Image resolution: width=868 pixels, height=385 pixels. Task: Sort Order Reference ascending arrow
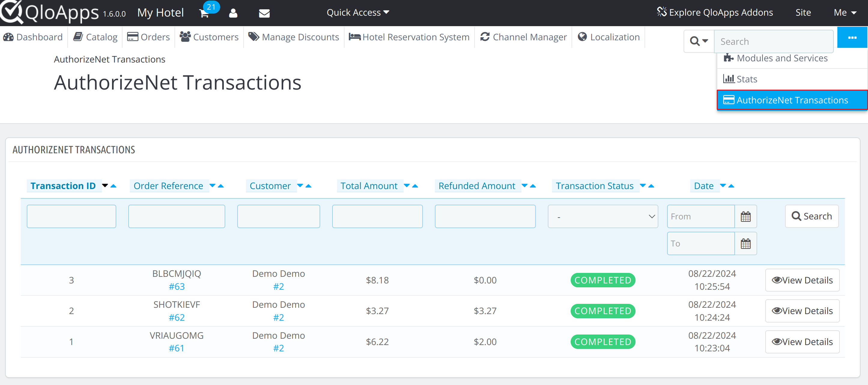(221, 186)
